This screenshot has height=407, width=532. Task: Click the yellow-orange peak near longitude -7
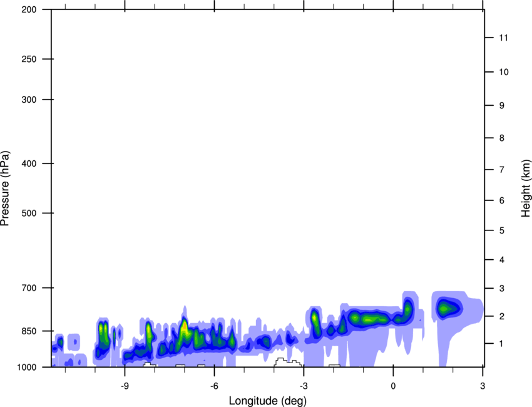click(184, 327)
